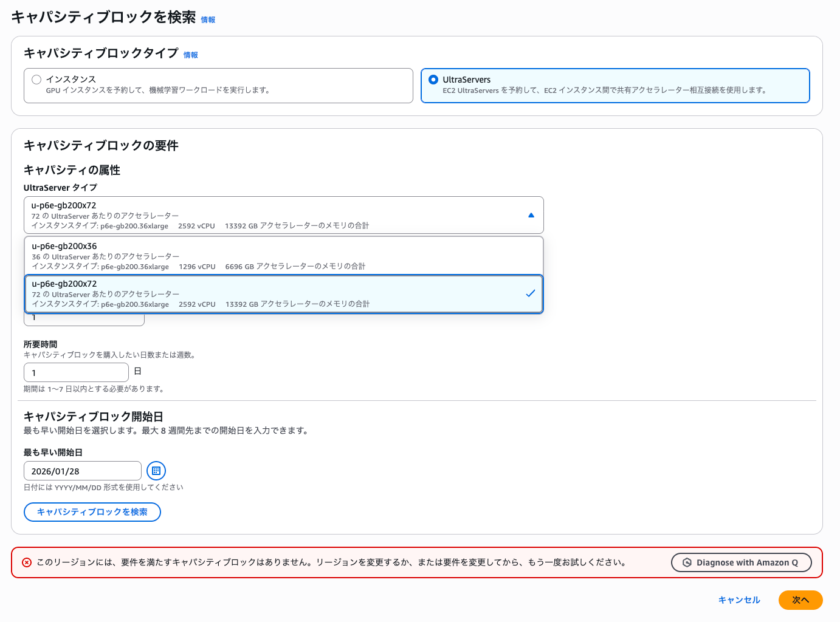Viewport: 840px width, 622px height.
Task: Collapse the dropdown using the blue triangle arrow
Action: [531, 215]
